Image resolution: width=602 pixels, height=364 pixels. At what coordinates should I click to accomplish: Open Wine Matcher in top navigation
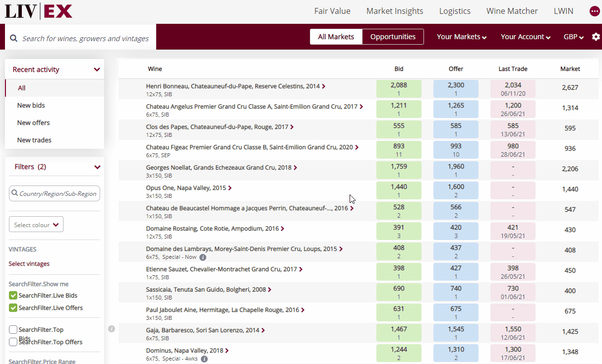512,11
